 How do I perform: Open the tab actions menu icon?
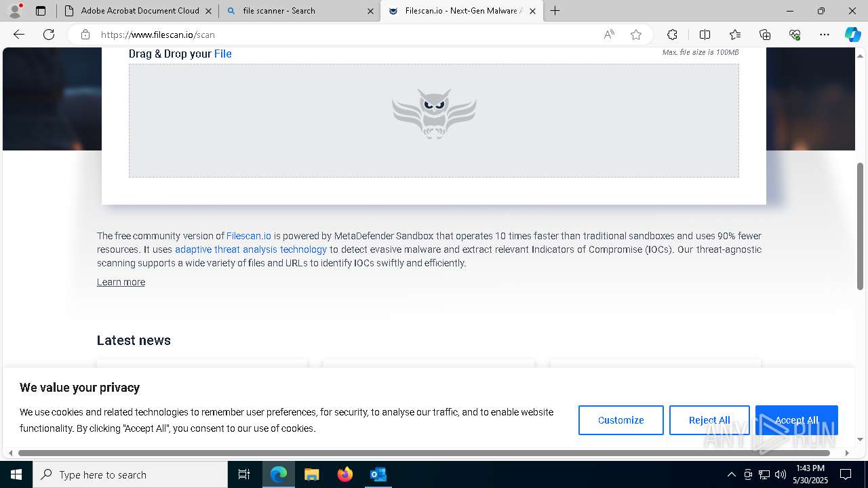41,11
